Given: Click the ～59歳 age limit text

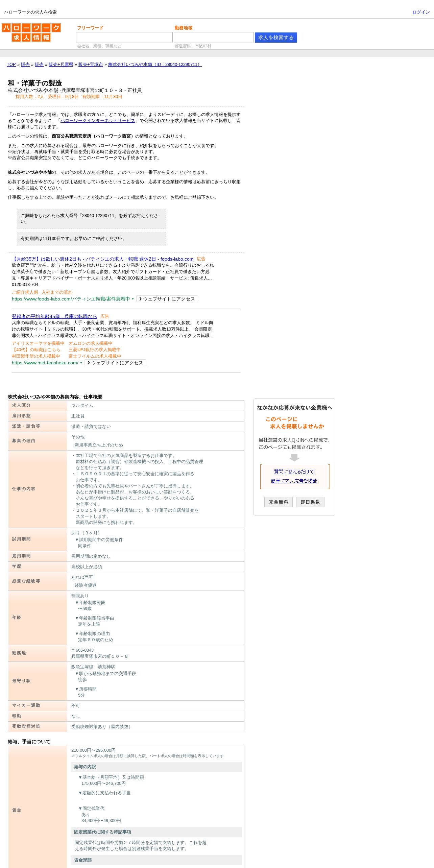Looking at the screenshot, I should 85,609.
